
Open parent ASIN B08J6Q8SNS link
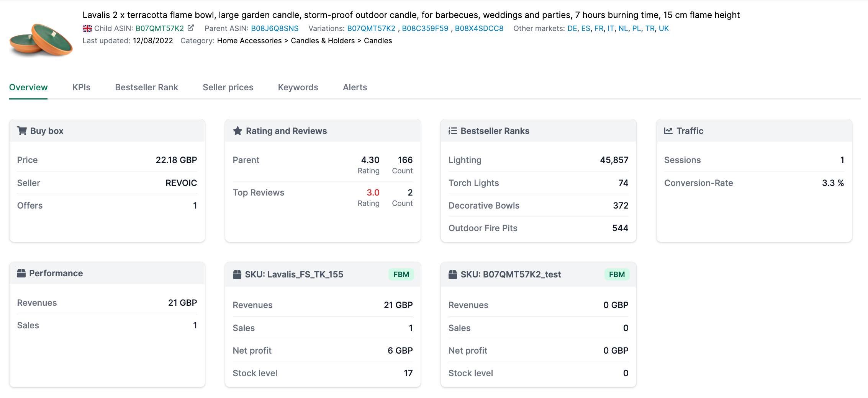(275, 28)
